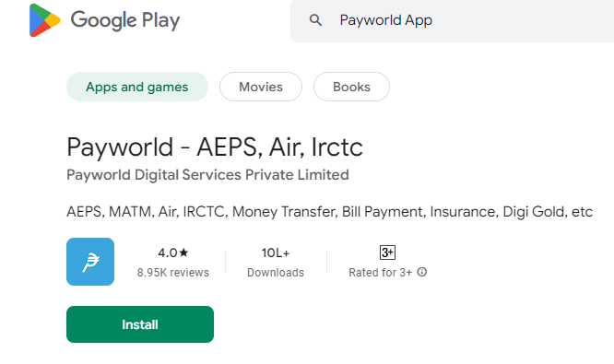Viewport: 614px width, 364px height.
Task: Click the Downloads label text
Action: (x=276, y=273)
